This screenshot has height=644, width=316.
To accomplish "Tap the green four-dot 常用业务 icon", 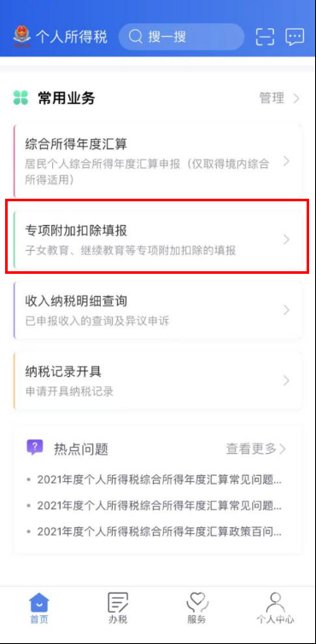I will coord(20,98).
